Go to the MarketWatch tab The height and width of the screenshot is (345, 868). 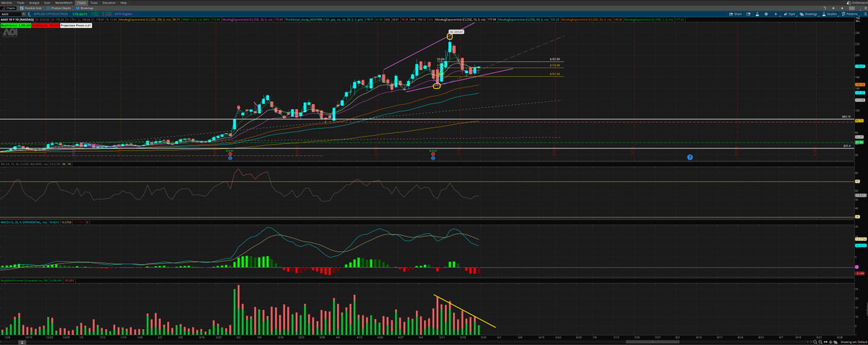click(64, 2)
